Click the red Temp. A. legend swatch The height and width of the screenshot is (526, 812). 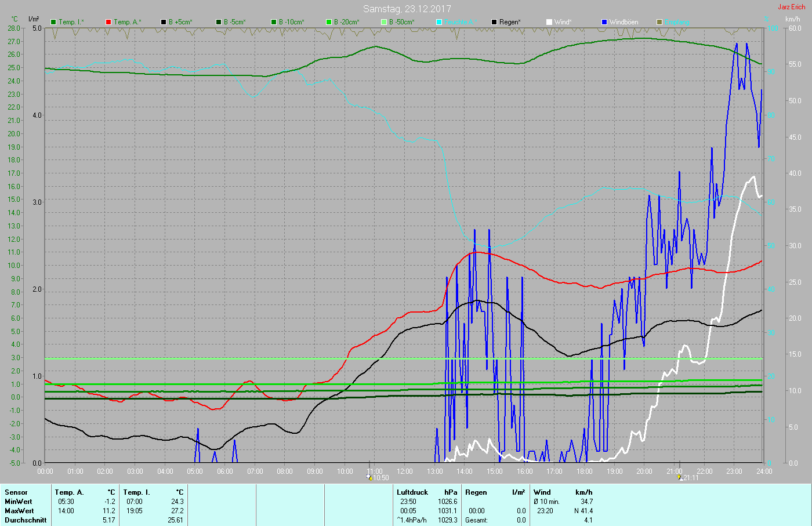(x=108, y=22)
